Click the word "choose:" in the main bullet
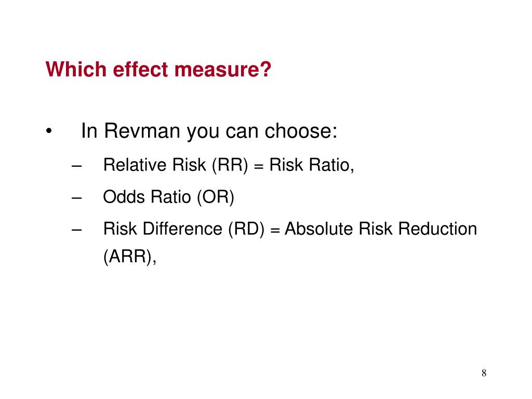 [301, 130]
